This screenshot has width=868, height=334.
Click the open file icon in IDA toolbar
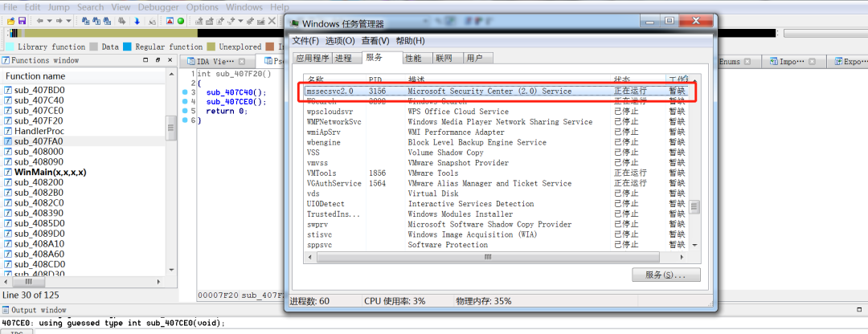[10, 20]
